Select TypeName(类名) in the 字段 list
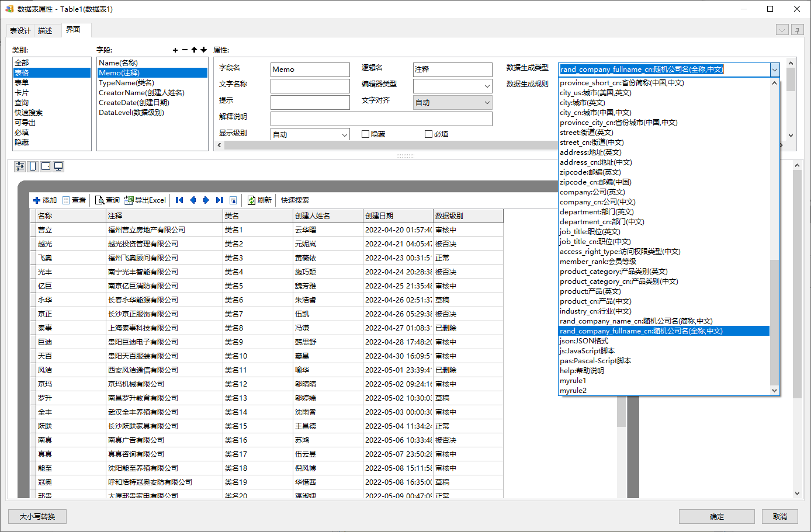The height and width of the screenshot is (532, 811). [153, 82]
